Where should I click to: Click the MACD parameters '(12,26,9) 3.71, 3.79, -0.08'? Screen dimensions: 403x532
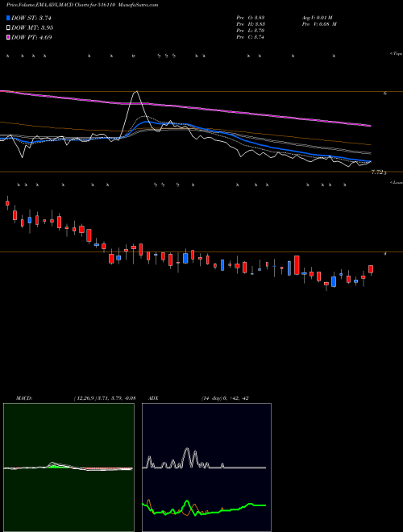[105, 398]
